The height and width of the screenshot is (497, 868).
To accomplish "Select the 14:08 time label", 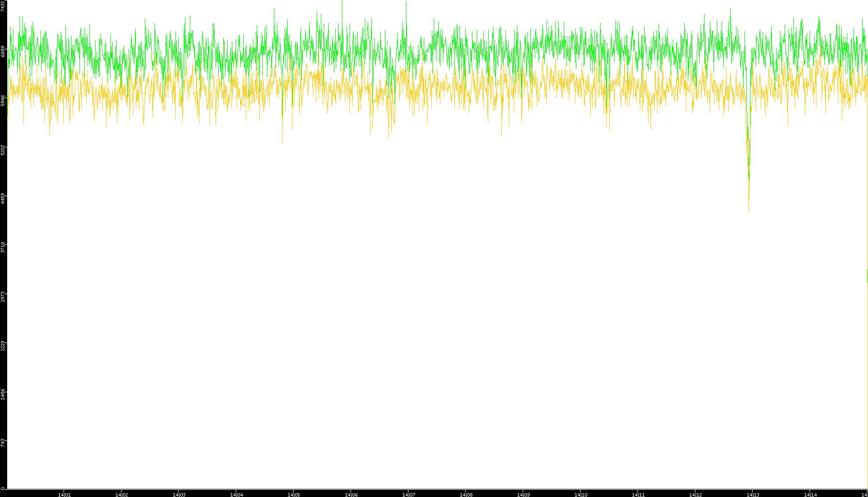I will (466, 495).
